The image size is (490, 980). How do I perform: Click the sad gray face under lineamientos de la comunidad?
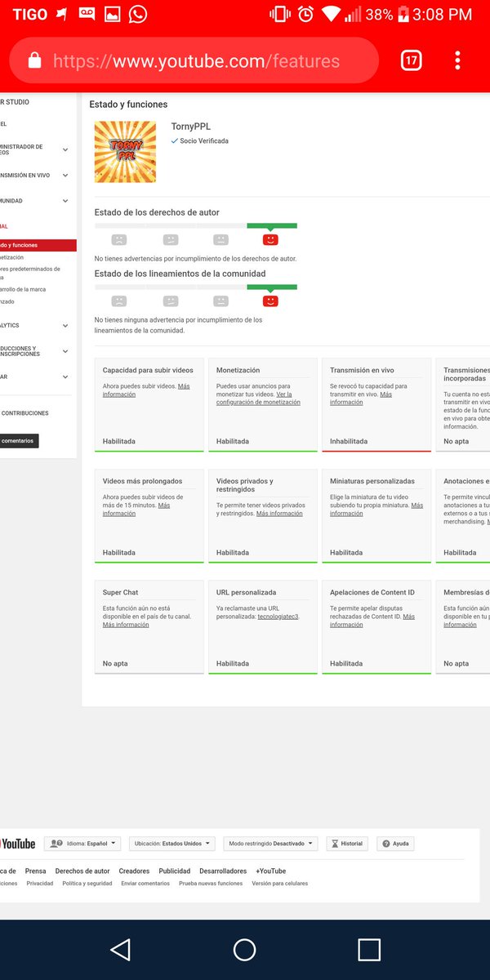point(119,301)
